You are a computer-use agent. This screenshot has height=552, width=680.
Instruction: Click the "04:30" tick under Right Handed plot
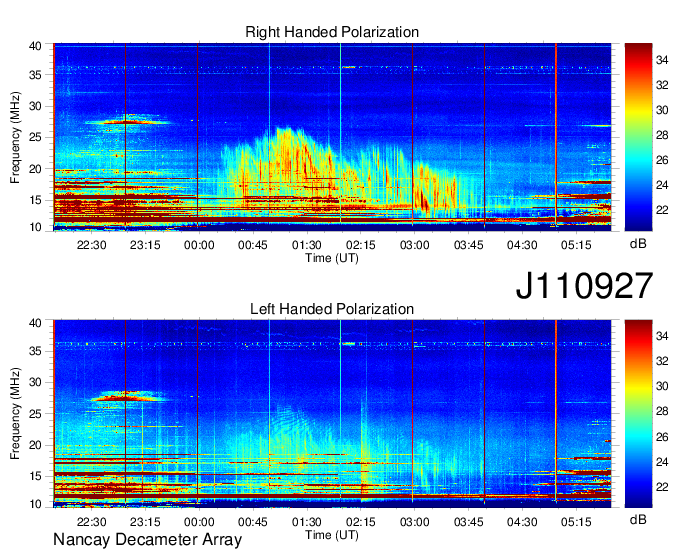pyautogui.click(x=522, y=245)
